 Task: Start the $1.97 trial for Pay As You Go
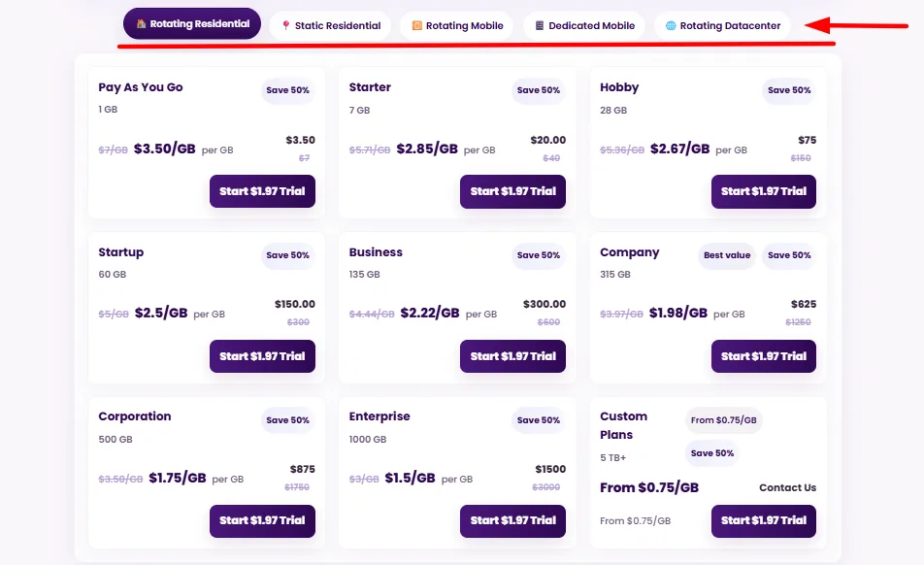[262, 191]
